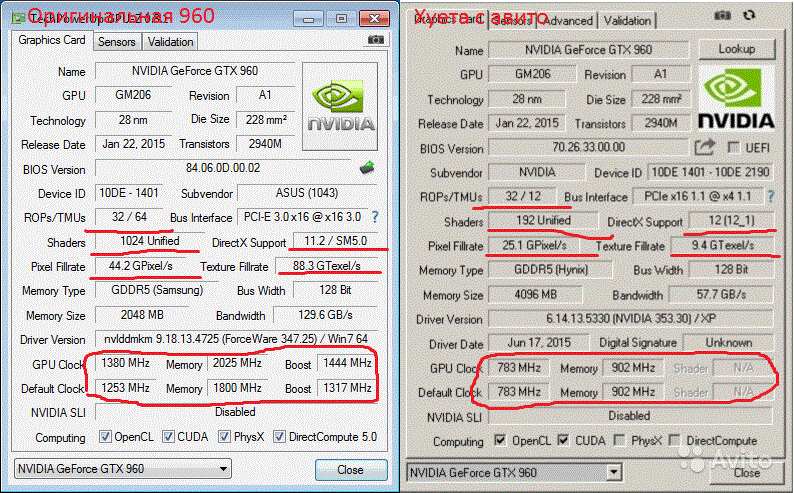
Task: Click the Subvendor value ASUS (1043)
Action: click(307, 193)
